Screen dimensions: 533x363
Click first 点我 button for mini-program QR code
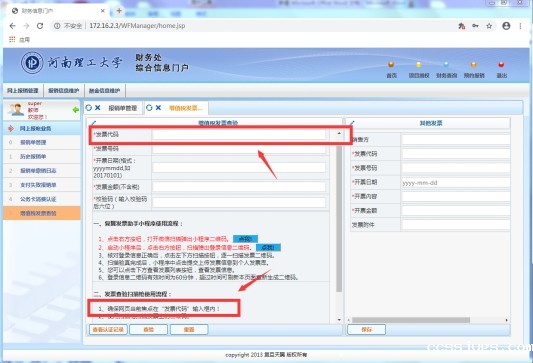pyautogui.click(x=245, y=239)
